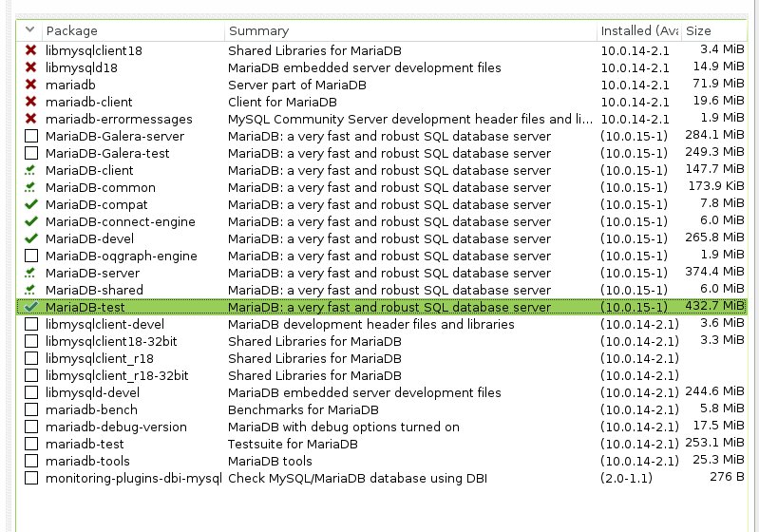Check the box for mariadb-bench
Screen dimensions: 759x532
31,409
